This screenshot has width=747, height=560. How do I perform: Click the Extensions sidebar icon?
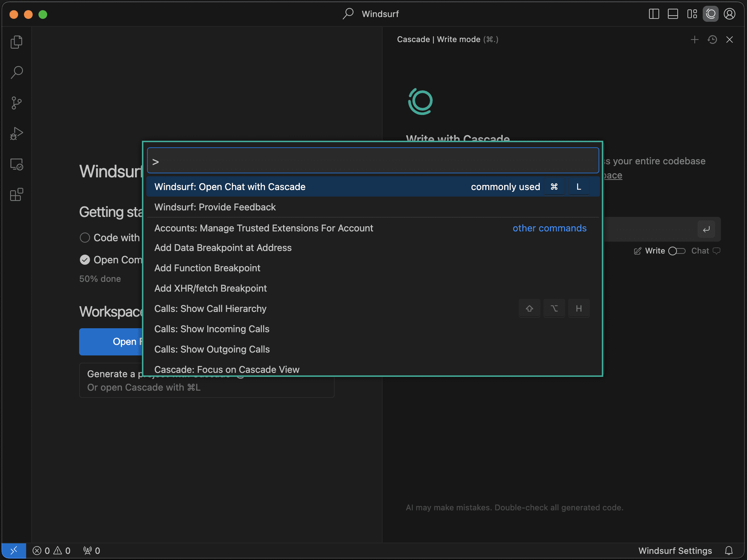pos(16,195)
